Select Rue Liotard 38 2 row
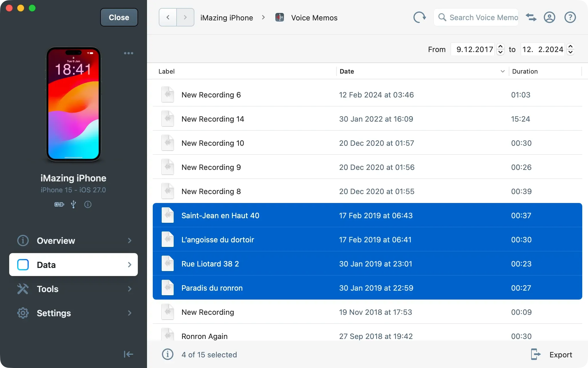588x368 pixels. point(367,264)
